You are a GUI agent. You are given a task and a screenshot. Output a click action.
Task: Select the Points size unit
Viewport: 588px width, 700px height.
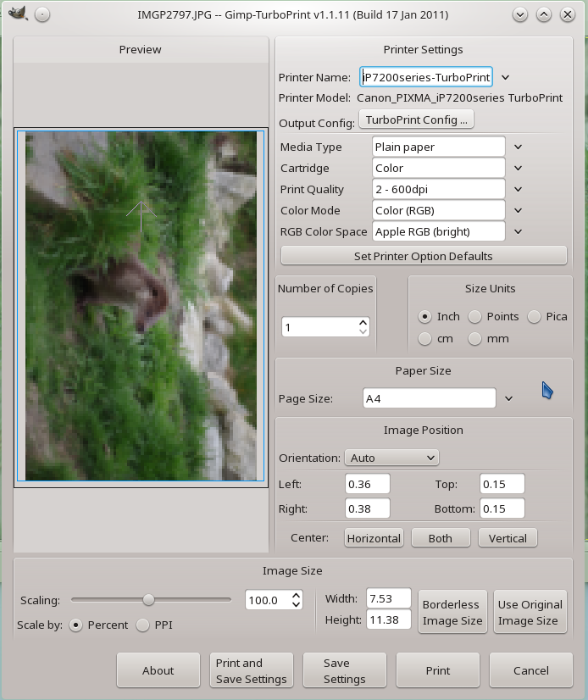(474, 316)
